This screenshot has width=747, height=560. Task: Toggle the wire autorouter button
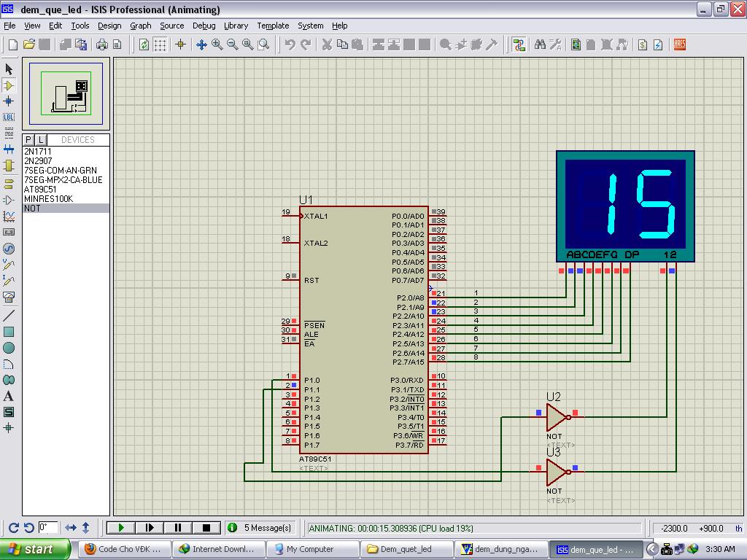(x=519, y=44)
